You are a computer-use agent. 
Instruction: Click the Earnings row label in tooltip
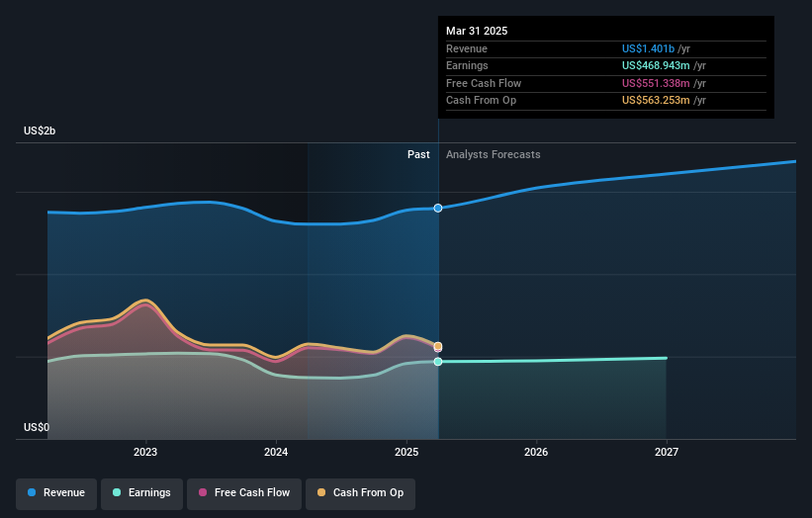(x=467, y=65)
